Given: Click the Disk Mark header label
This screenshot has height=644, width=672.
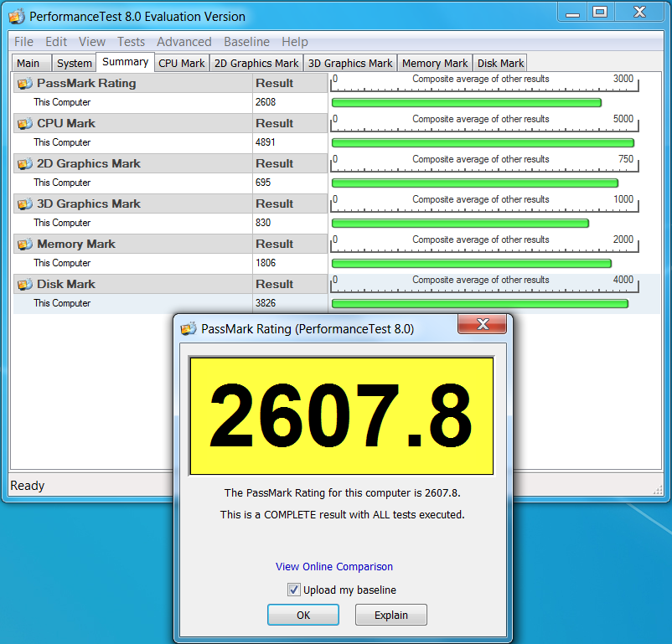Looking at the screenshot, I should point(66,284).
